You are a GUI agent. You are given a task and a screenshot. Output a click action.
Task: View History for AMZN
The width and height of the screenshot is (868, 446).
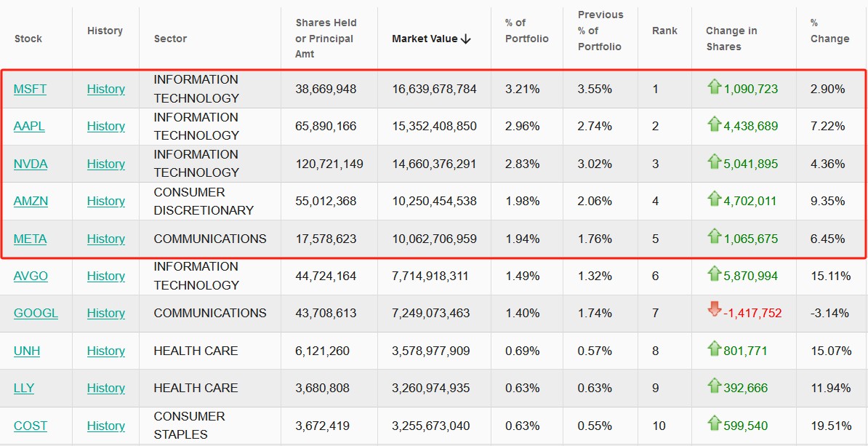tap(106, 201)
